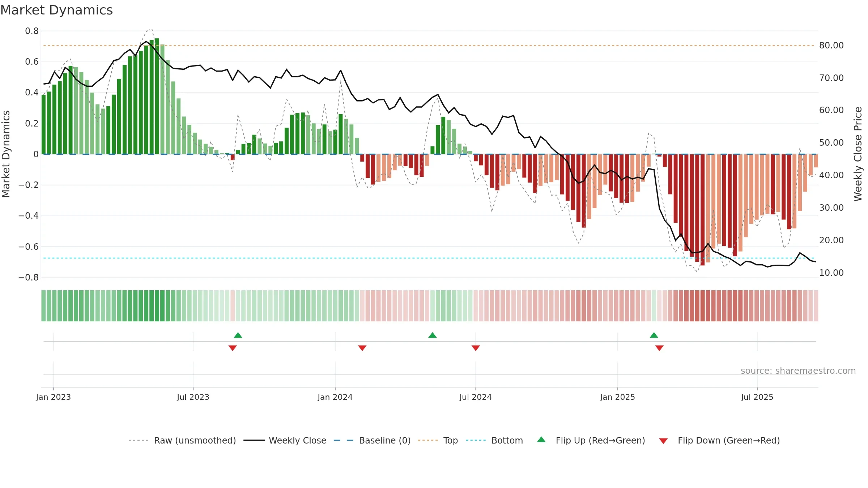The width and height of the screenshot is (868, 488).
Task: Click the red flip-down marker after Jan 2024
Action: click(x=362, y=348)
